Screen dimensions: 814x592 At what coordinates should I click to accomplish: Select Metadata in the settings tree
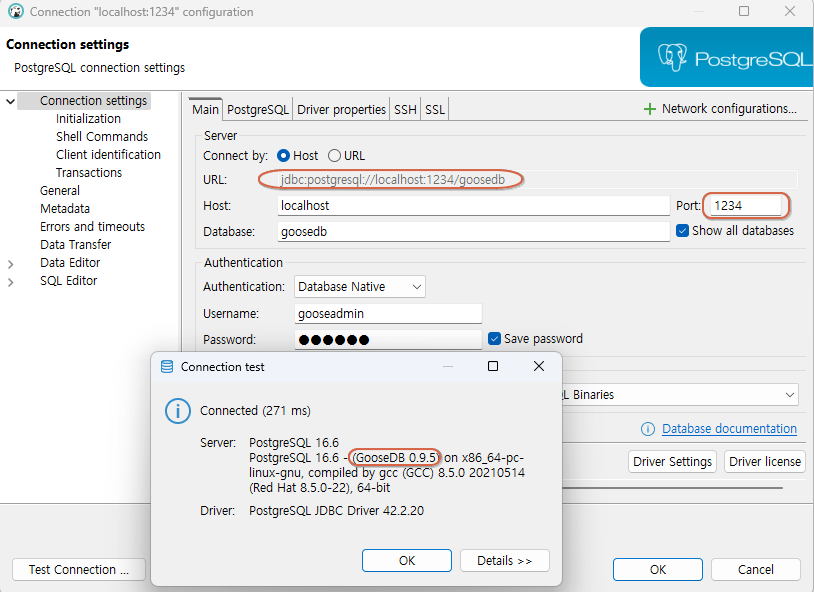[x=65, y=209]
